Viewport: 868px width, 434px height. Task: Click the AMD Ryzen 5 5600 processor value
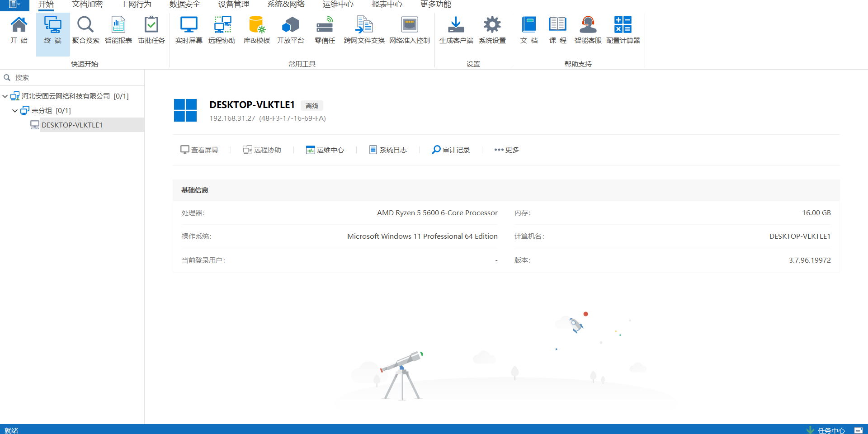437,213
